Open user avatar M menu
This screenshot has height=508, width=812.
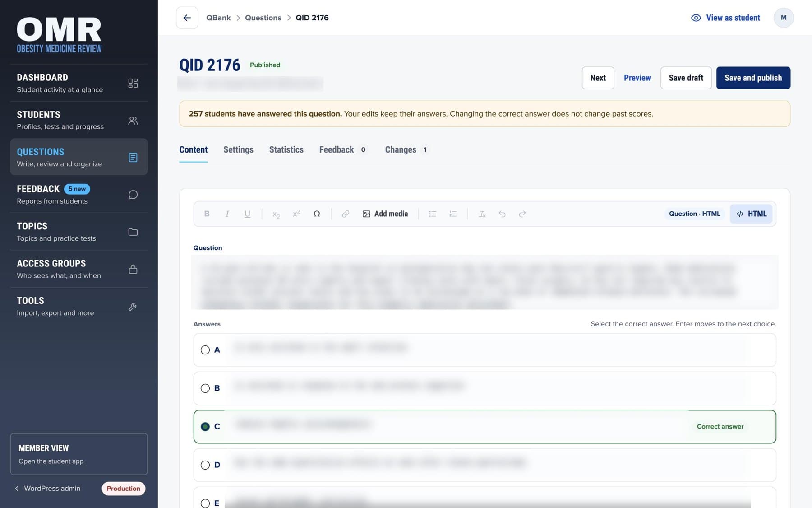click(x=784, y=18)
